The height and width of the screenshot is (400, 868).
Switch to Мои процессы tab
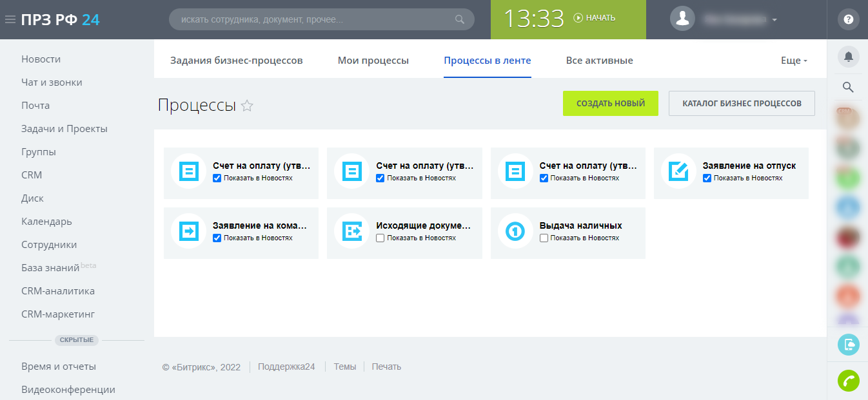point(373,61)
